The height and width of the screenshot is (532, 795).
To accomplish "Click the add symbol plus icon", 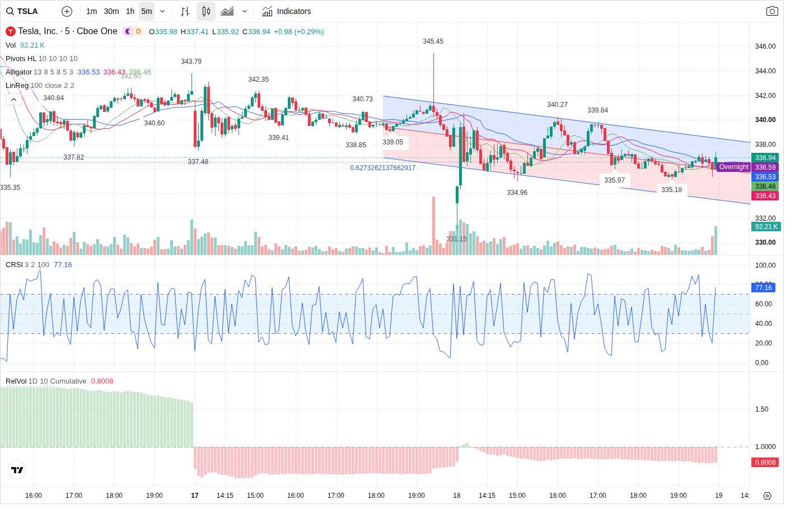I will [x=67, y=11].
